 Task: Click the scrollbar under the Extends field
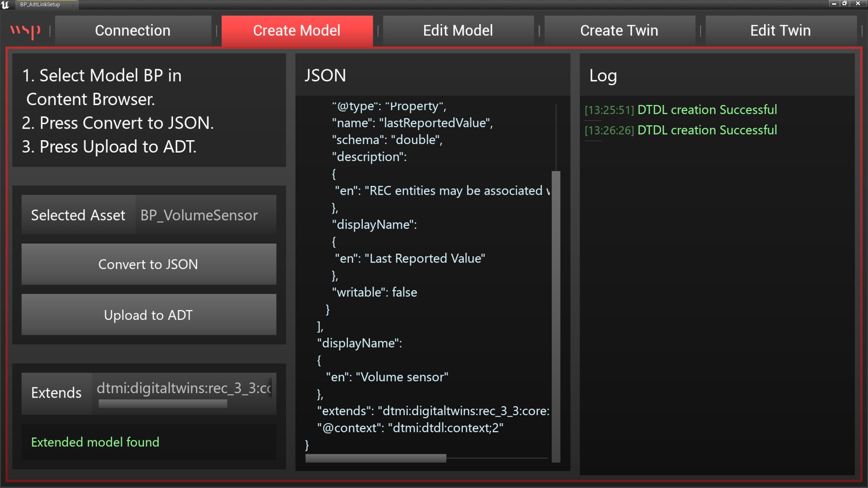coord(162,404)
